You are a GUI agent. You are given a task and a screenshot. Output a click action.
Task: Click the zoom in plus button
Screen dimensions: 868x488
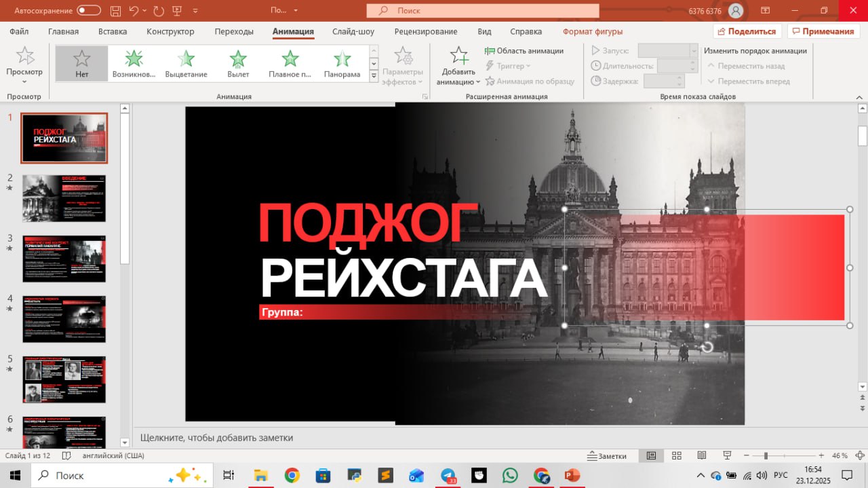pyautogui.click(x=821, y=455)
